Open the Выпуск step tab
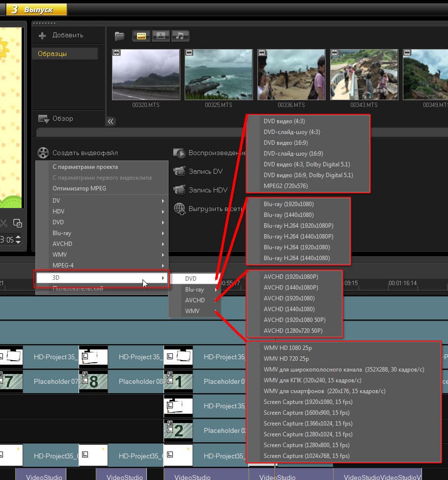 (x=36, y=9)
